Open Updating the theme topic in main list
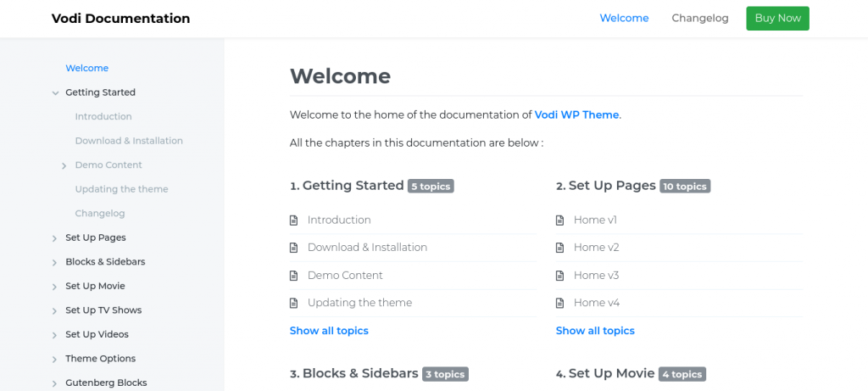 (359, 303)
